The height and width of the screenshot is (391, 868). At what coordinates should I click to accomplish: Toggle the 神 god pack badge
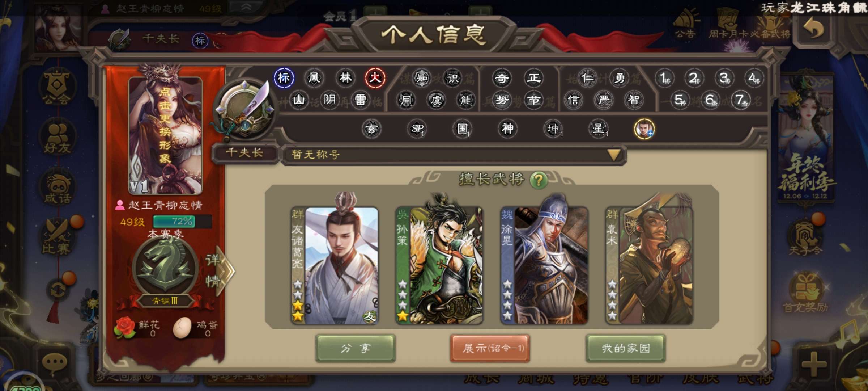click(x=507, y=129)
